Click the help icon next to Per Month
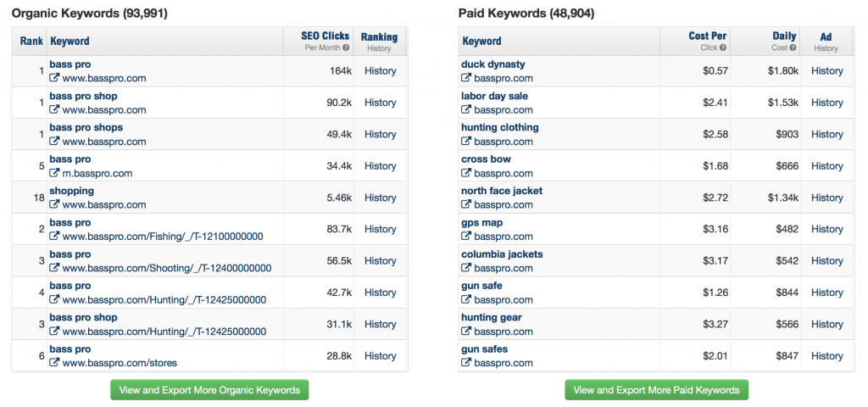The width and height of the screenshot is (868, 407). (x=346, y=47)
